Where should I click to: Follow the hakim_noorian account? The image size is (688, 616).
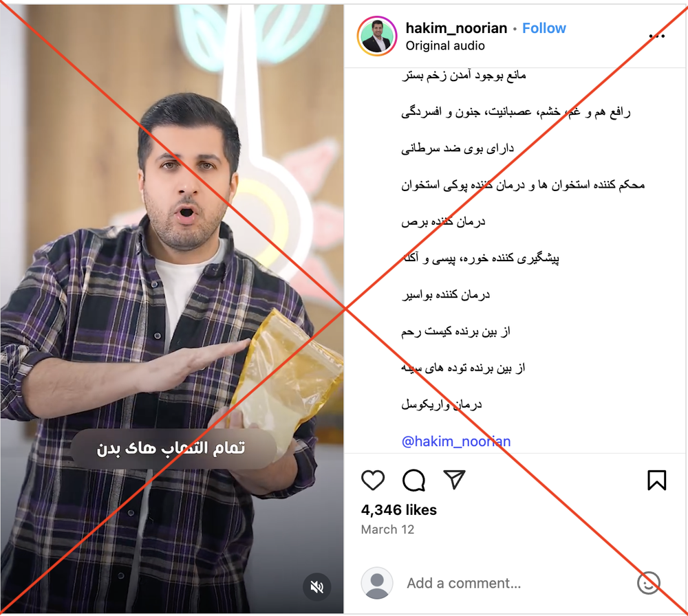544,28
